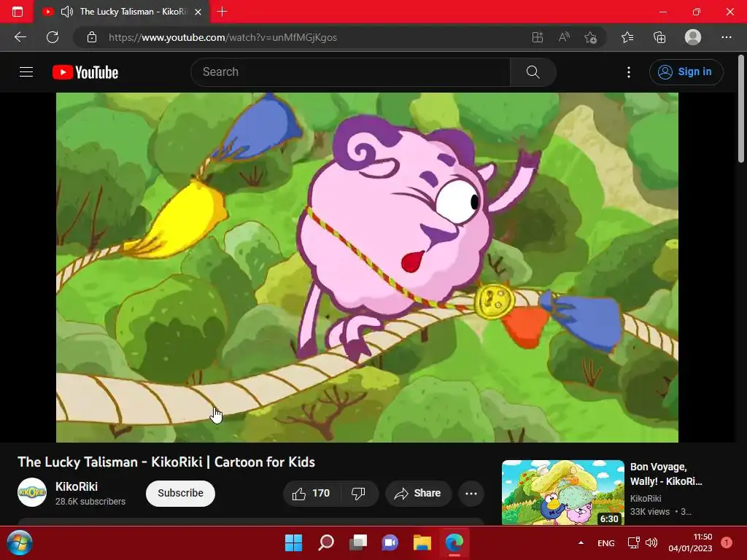View site information lock icon

(x=92, y=37)
